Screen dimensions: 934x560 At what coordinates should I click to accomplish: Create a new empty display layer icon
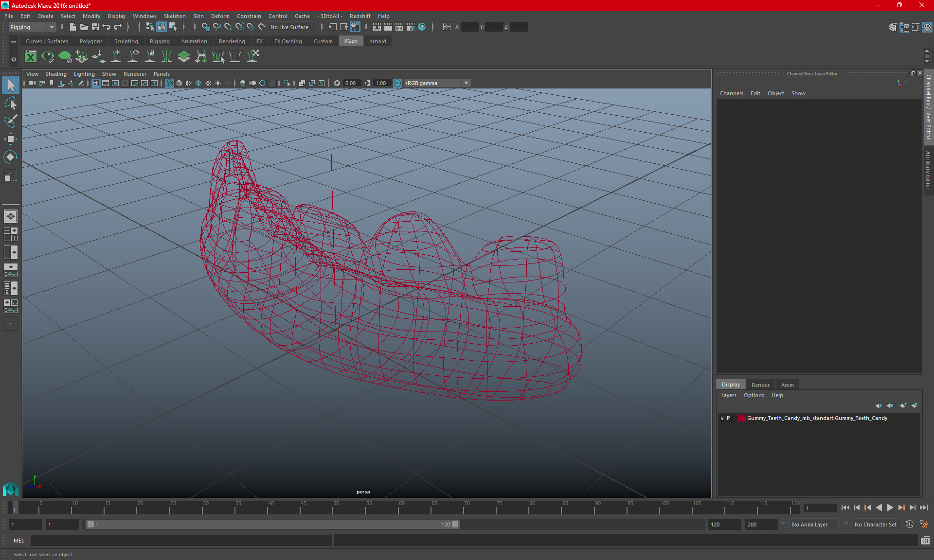pos(903,405)
